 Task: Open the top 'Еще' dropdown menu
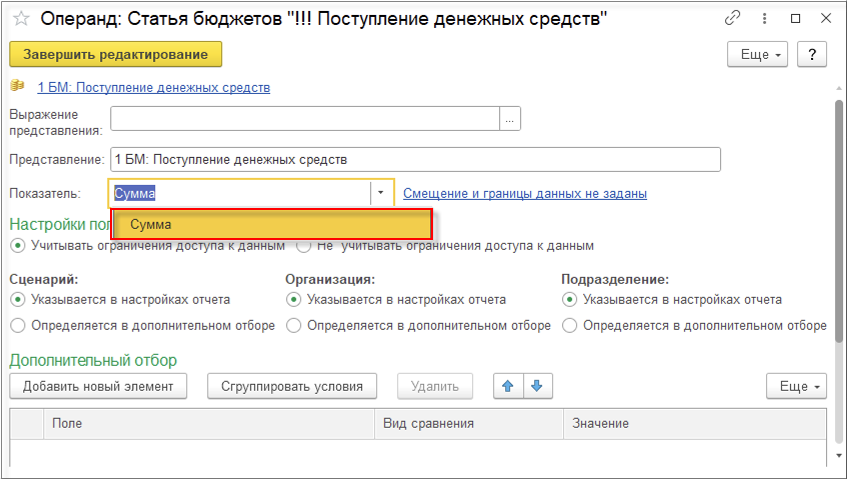click(760, 54)
